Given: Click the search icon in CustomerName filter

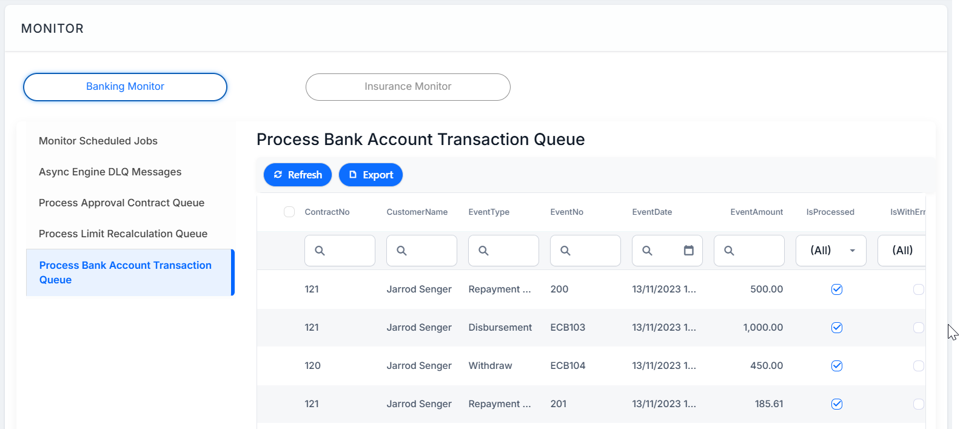Looking at the screenshot, I should pyautogui.click(x=401, y=251).
